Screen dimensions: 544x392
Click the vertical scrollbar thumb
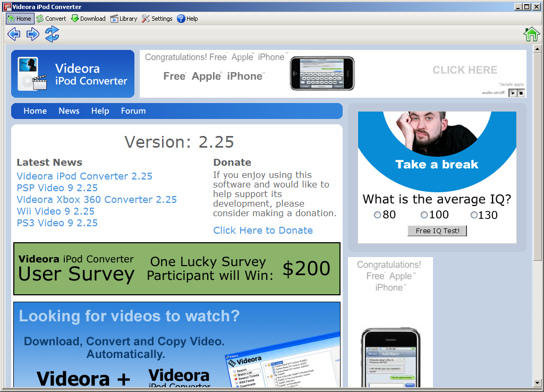point(538,157)
